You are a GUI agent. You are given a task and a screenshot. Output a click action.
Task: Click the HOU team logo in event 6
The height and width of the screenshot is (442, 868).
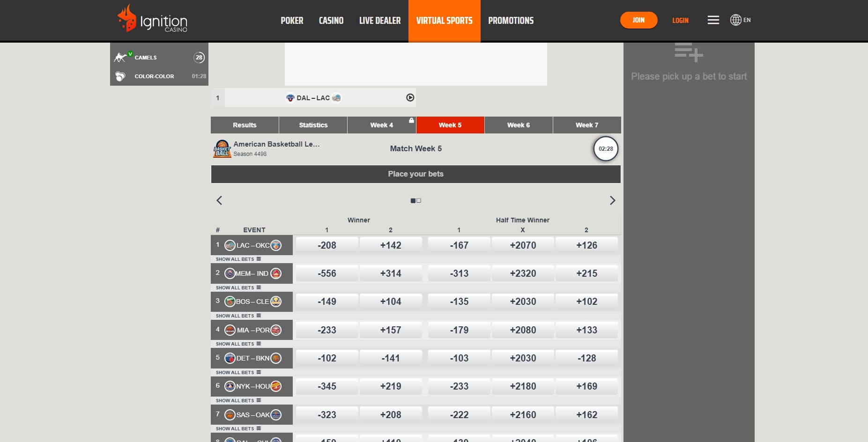point(276,386)
